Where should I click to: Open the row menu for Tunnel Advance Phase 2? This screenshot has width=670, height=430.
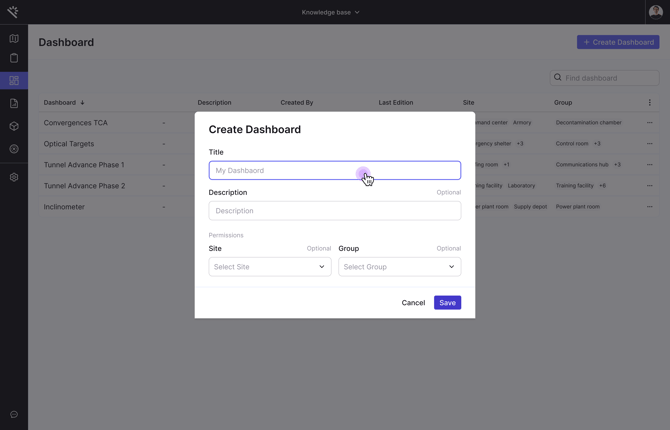coord(649,186)
